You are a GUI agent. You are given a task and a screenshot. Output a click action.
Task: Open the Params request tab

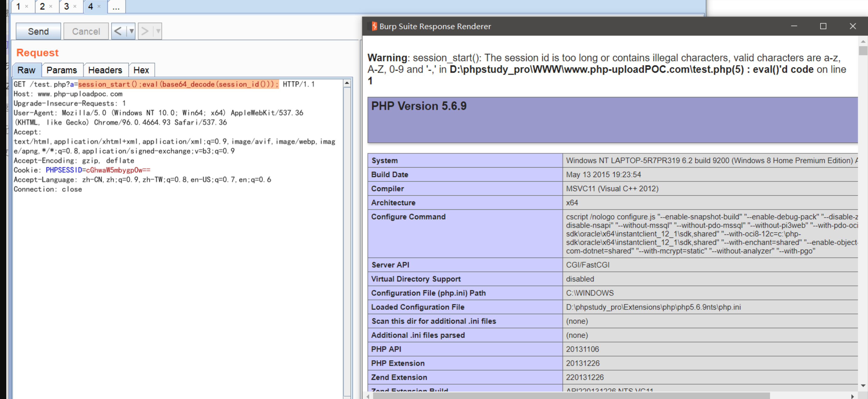[62, 70]
